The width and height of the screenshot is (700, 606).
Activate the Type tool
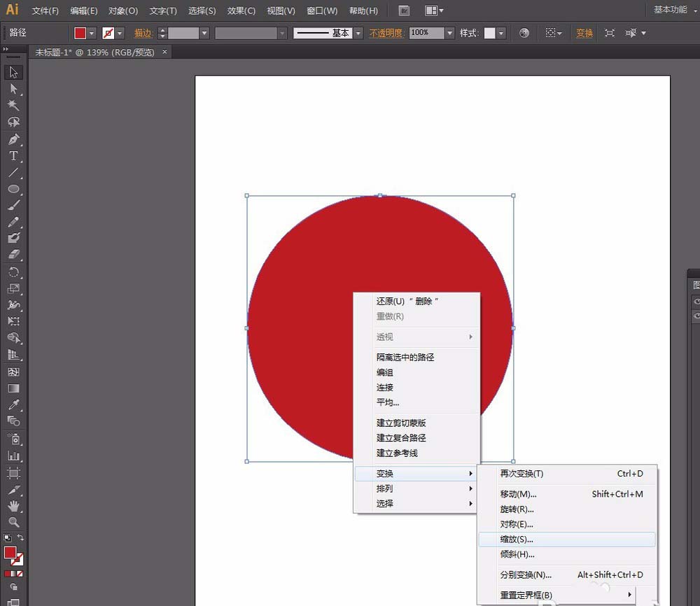[x=13, y=156]
